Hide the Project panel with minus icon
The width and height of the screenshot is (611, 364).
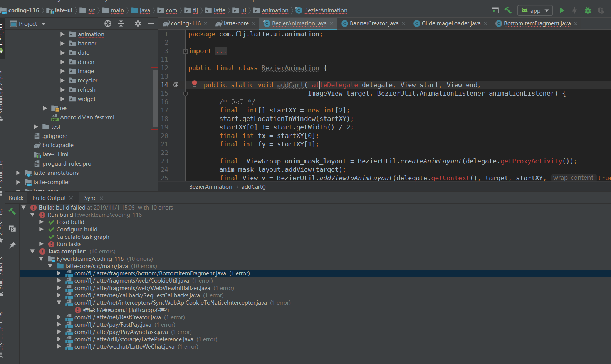[151, 23]
